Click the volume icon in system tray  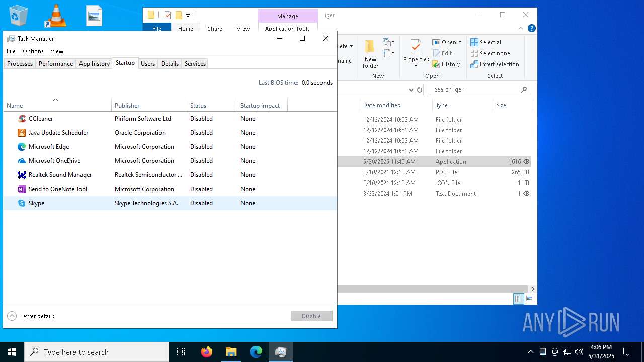[x=579, y=352]
